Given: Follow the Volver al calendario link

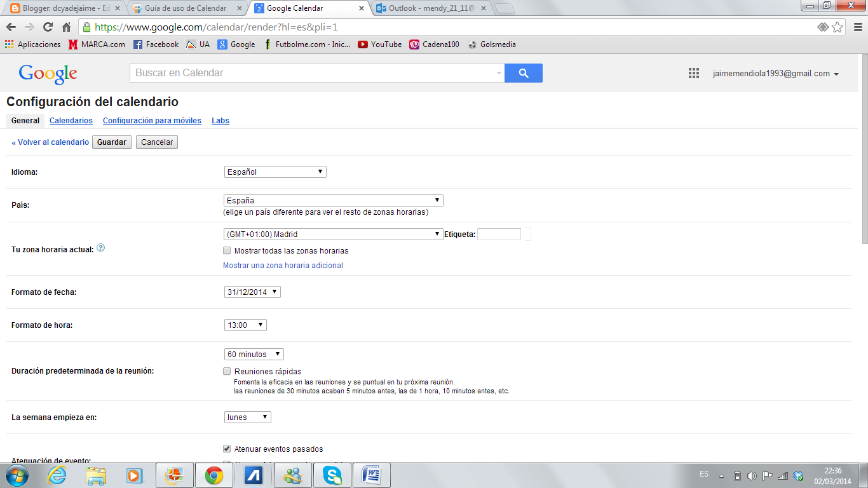Looking at the screenshot, I should point(50,142).
